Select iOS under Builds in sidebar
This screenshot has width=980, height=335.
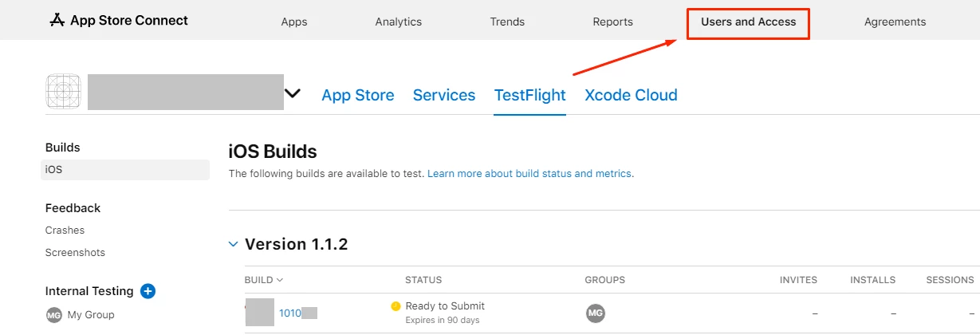pyautogui.click(x=125, y=170)
